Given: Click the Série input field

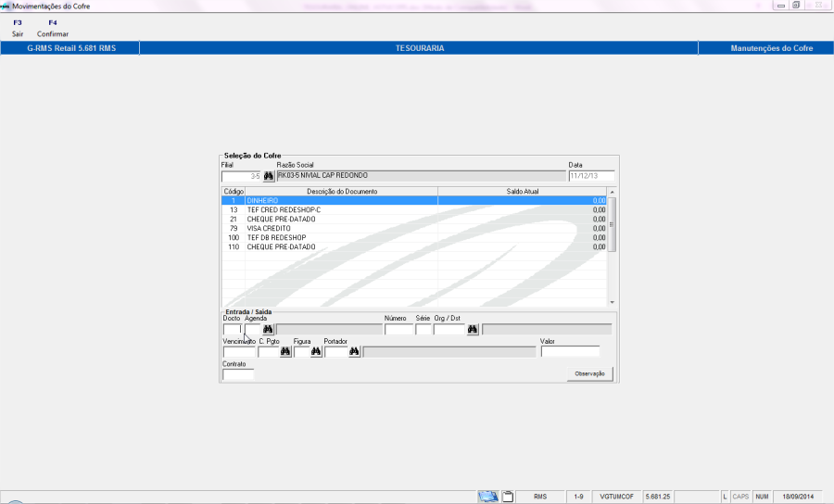Looking at the screenshot, I should [x=423, y=330].
